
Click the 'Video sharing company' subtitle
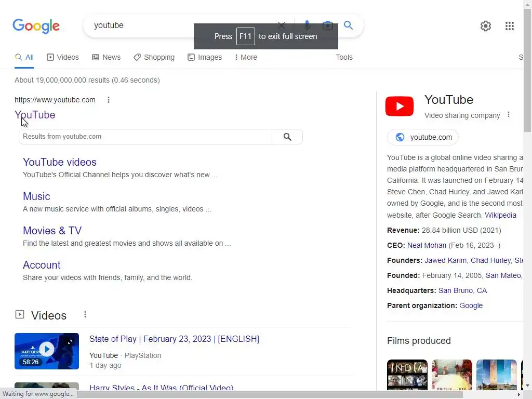462,115
